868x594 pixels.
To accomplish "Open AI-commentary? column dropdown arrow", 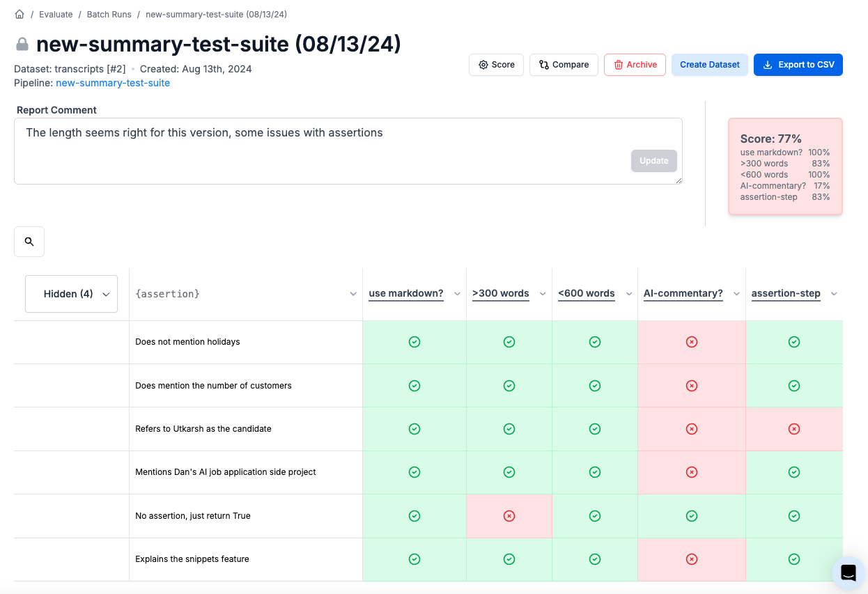I will click(x=736, y=294).
